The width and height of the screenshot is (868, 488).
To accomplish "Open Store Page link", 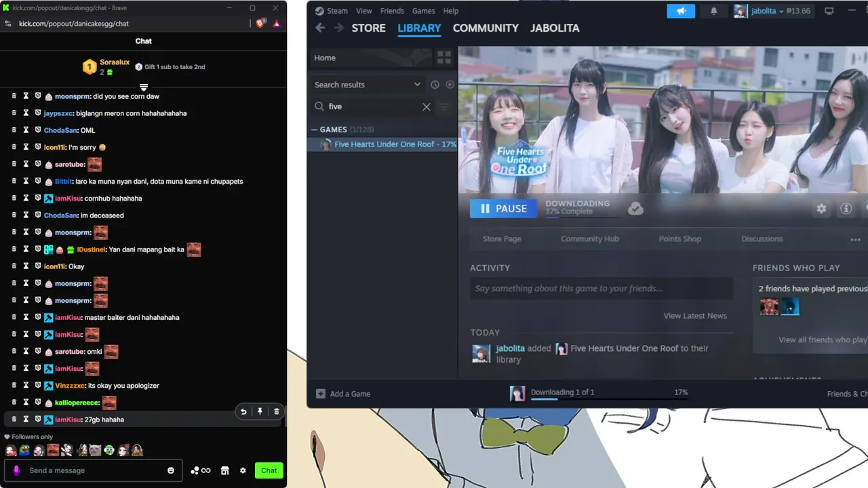I will (x=502, y=239).
